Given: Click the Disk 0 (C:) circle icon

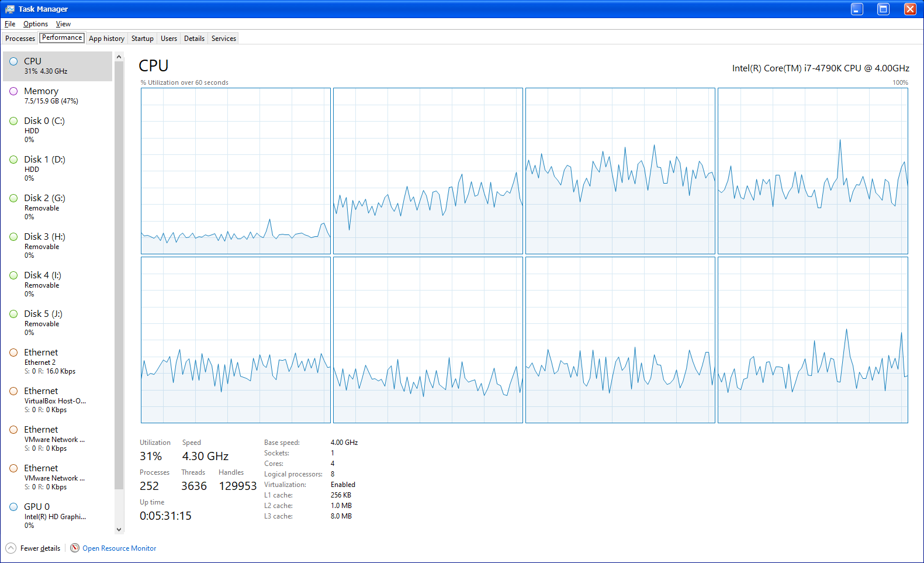Looking at the screenshot, I should click(x=13, y=121).
